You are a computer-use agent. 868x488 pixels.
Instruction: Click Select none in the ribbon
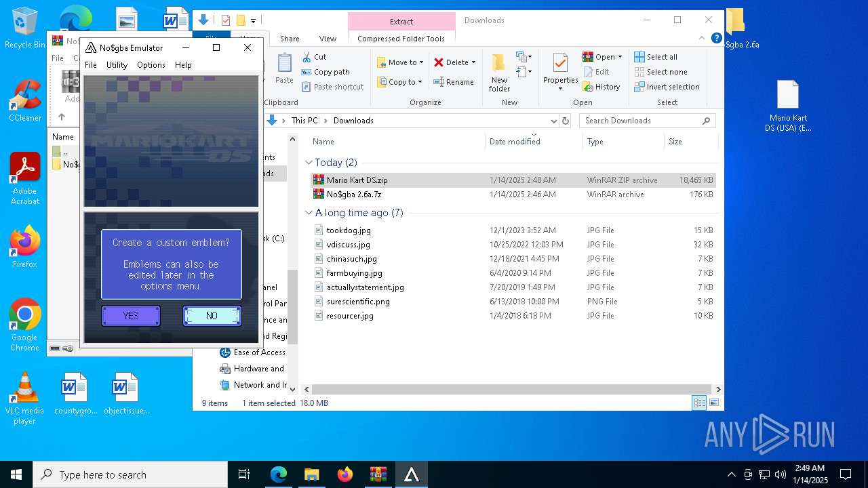pyautogui.click(x=660, y=72)
